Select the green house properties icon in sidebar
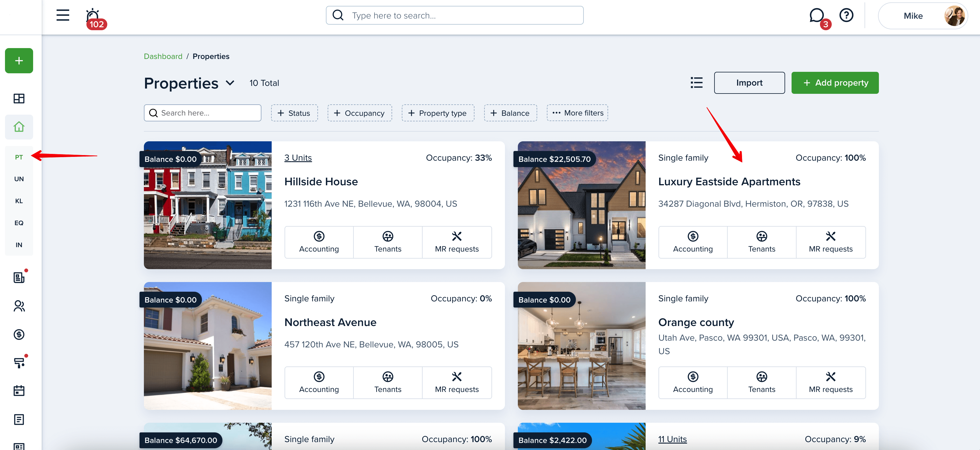The image size is (980, 450). (19, 127)
